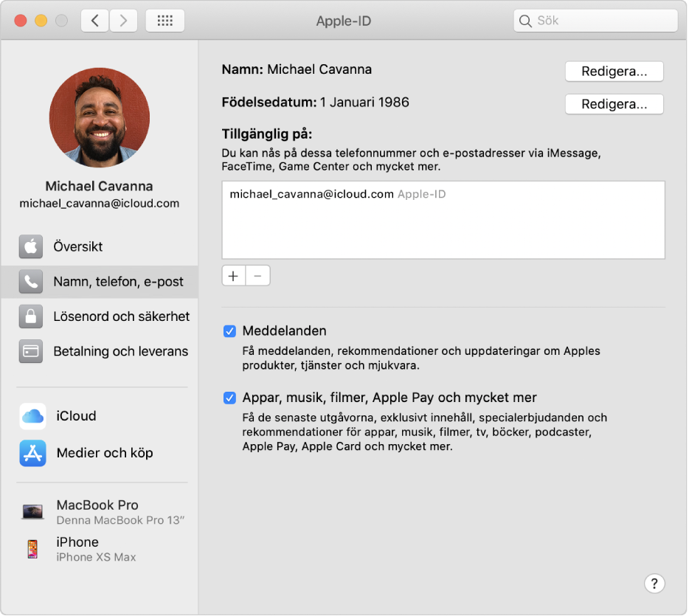Image resolution: width=689 pixels, height=616 pixels.
Task: Click the email under Michael Cavanna's name
Action: click(x=100, y=204)
